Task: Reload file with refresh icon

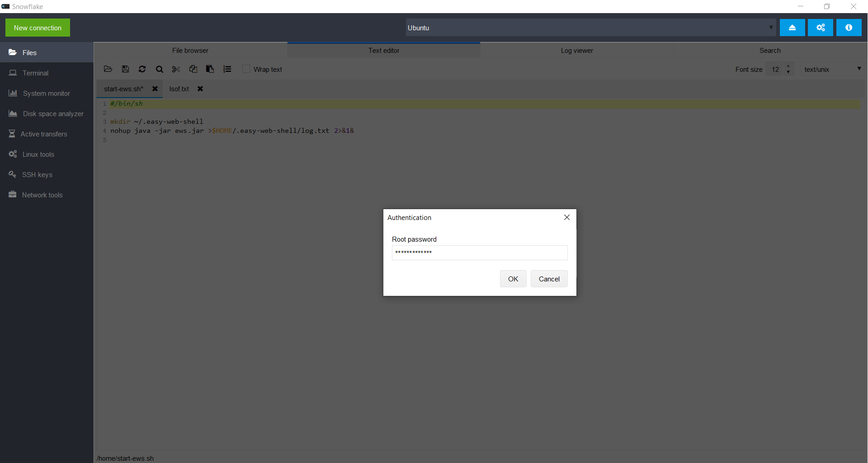Action: pyautogui.click(x=142, y=69)
